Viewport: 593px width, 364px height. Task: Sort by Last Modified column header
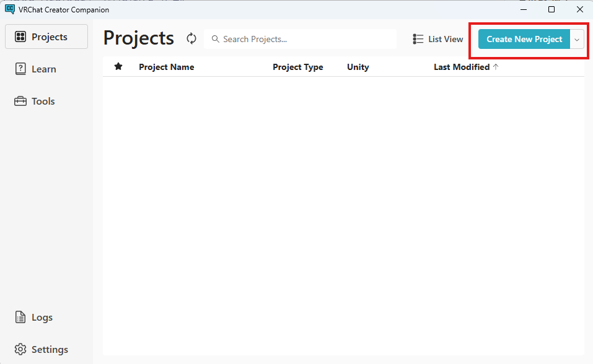pyautogui.click(x=462, y=67)
